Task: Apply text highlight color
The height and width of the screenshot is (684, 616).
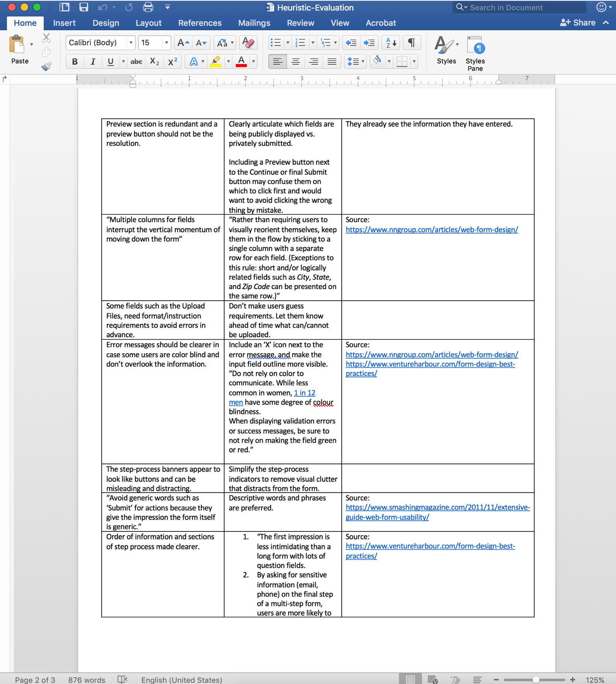Action: click(x=216, y=62)
